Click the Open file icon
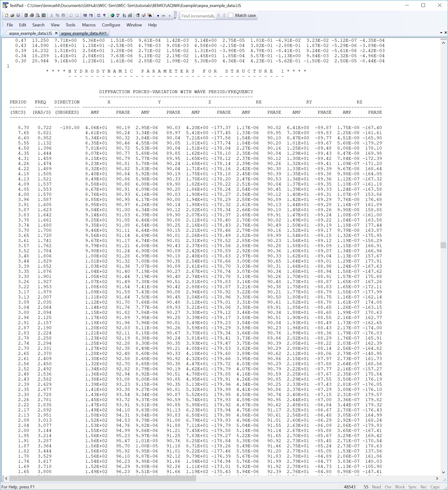 [x=12, y=15]
